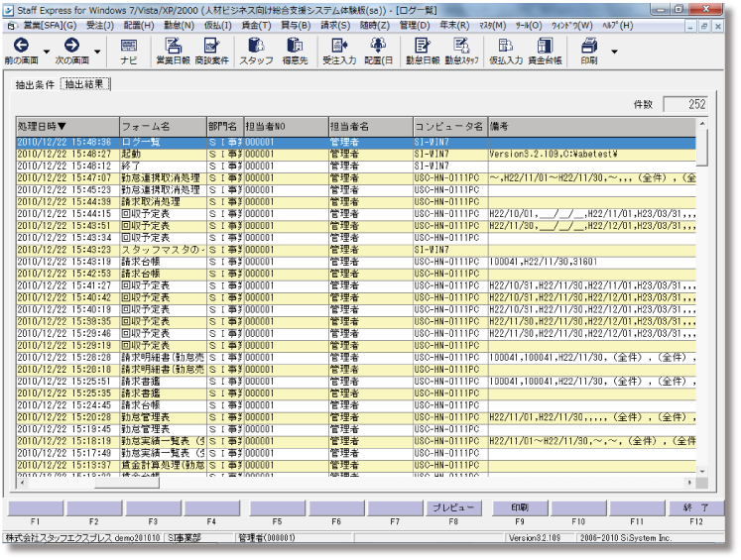Open 営業[SFA](G) menu
Screen dimensions: 741x560
click(50, 26)
